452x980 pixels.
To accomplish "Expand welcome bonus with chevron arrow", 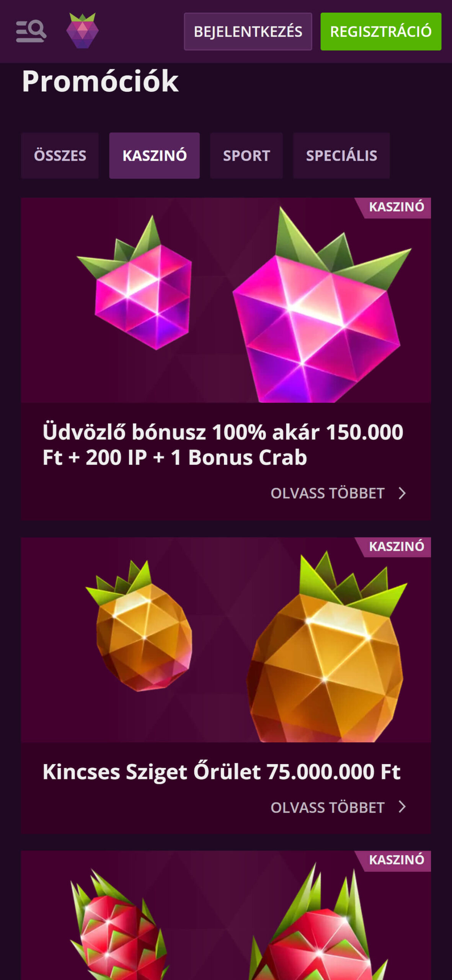I will coord(402,493).
